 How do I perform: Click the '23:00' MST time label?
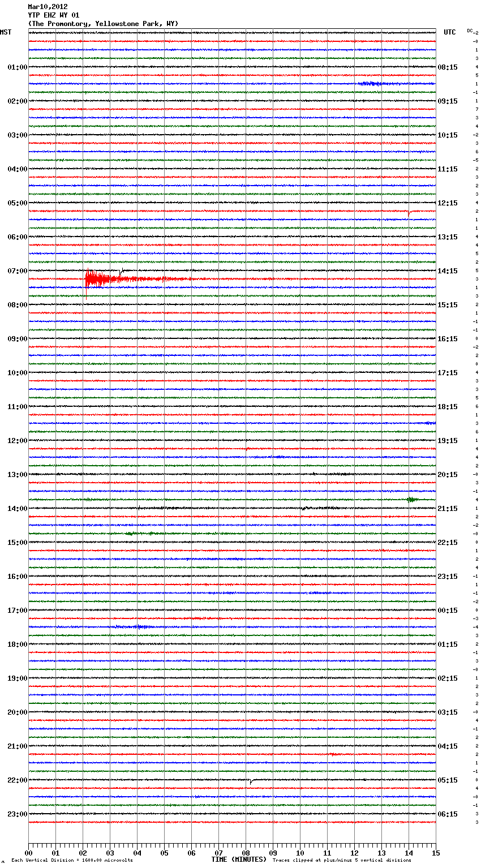point(18,814)
